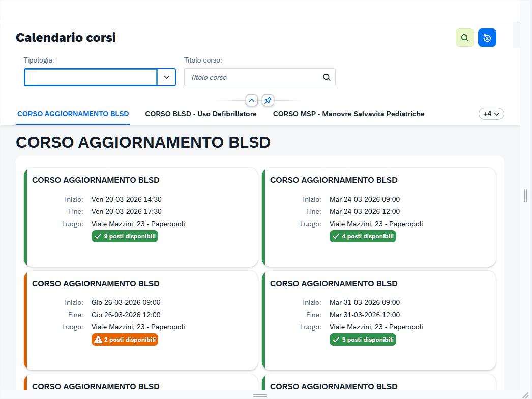Select CORSO AGGIORNAMENTO BLSD tab

point(73,114)
